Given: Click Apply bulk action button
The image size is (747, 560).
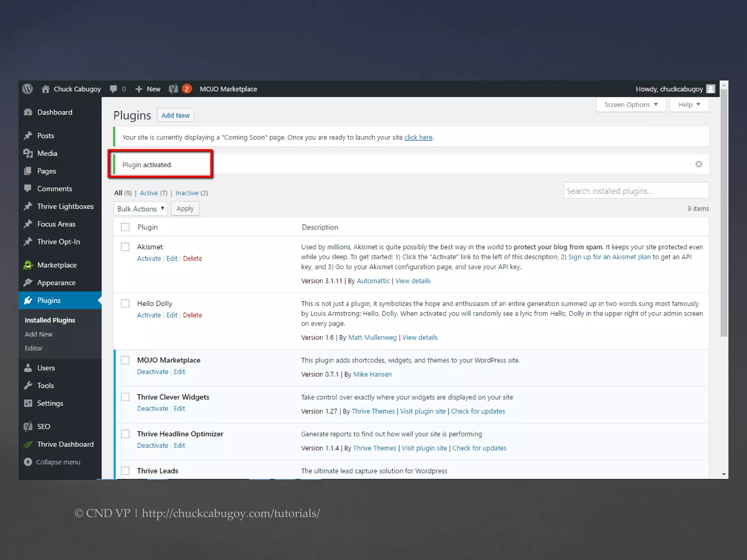Looking at the screenshot, I should 185,209.
